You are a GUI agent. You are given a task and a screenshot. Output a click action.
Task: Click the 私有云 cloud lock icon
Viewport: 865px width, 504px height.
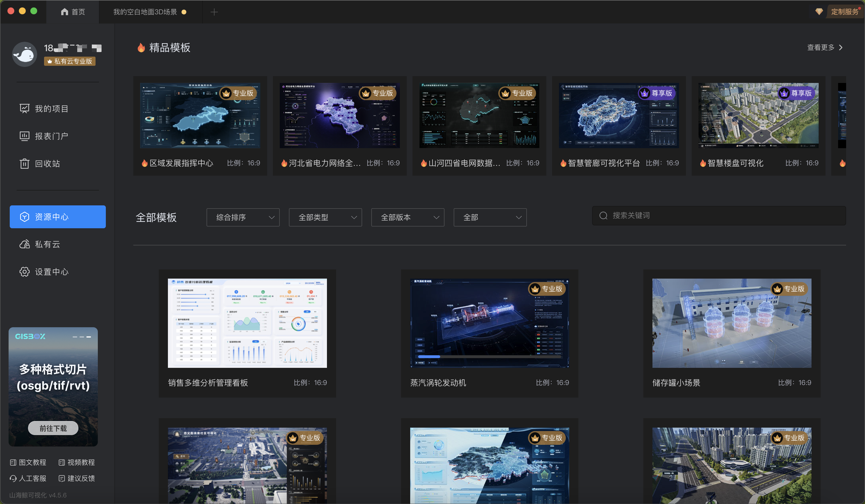24,244
